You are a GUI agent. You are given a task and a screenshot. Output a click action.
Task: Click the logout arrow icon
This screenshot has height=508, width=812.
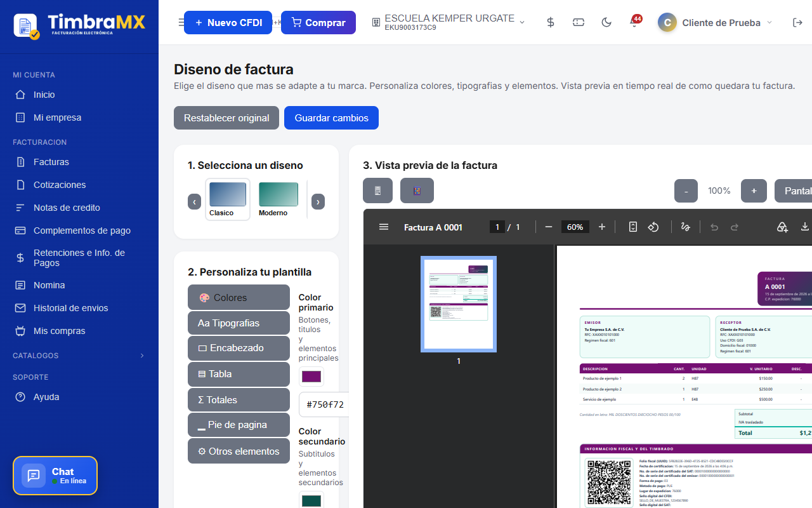pyautogui.click(x=797, y=22)
